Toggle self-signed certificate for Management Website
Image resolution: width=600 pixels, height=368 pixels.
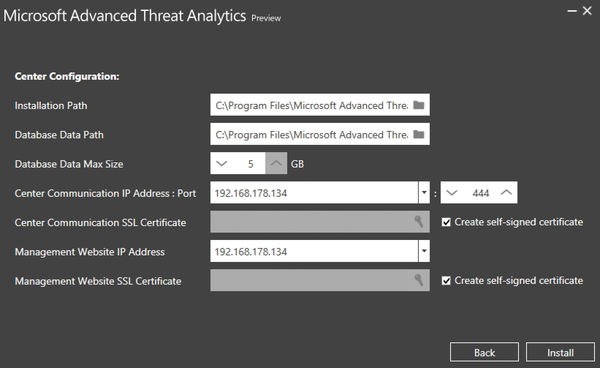pyautogui.click(x=446, y=281)
